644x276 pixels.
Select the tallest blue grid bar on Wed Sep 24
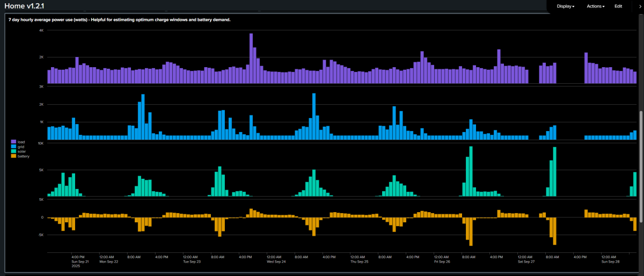[x=314, y=117]
